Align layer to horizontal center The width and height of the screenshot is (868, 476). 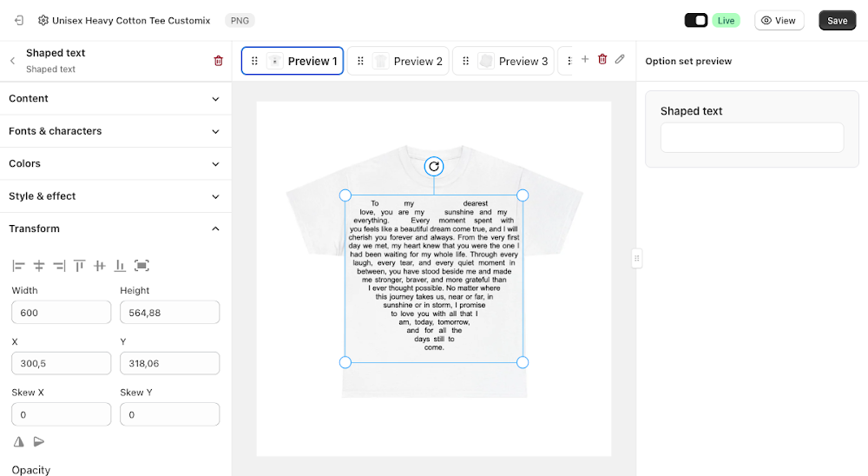pos(39,266)
